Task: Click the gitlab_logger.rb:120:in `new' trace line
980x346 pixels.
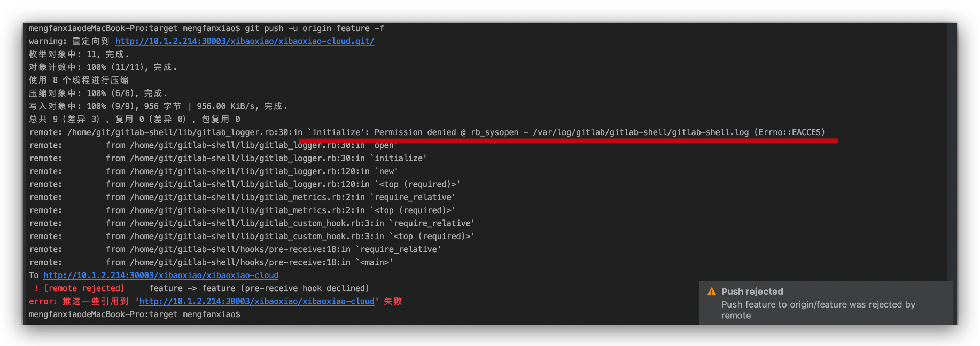Action: tap(214, 171)
